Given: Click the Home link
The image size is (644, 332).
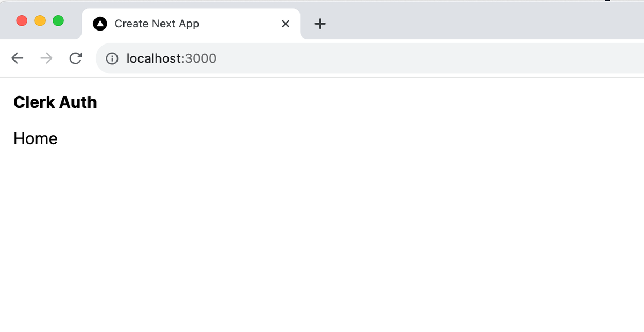Looking at the screenshot, I should pos(35,138).
